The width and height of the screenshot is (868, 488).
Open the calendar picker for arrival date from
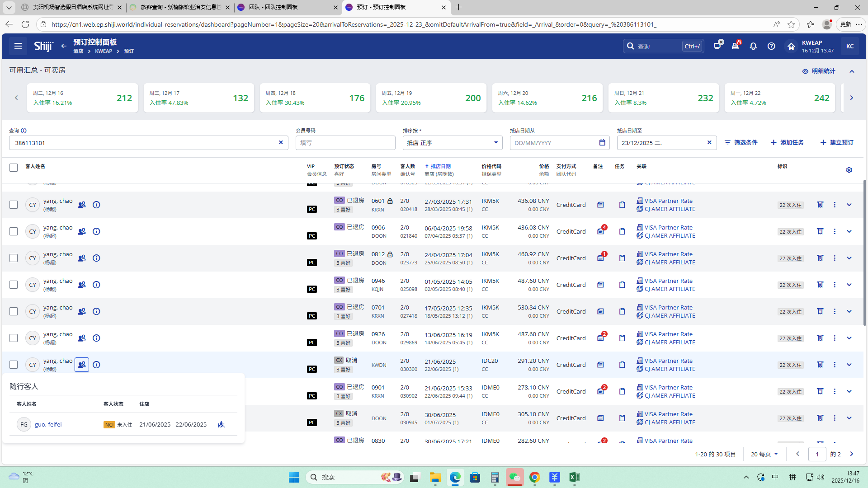602,143
